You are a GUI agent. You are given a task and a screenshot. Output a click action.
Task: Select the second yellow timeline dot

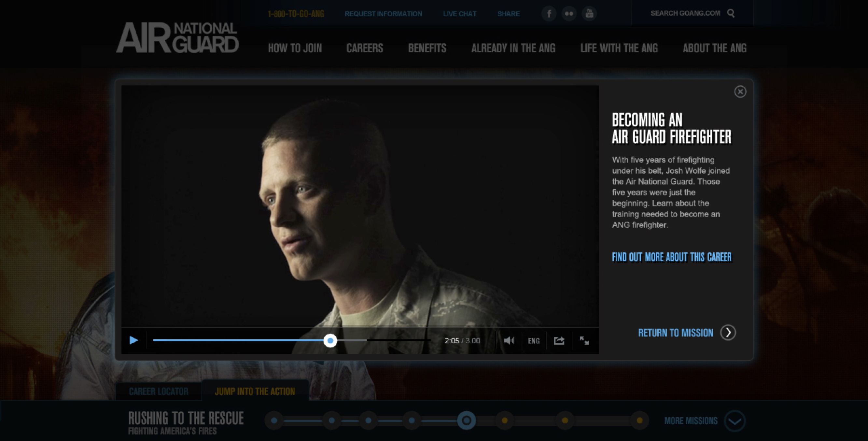coord(565,420)
